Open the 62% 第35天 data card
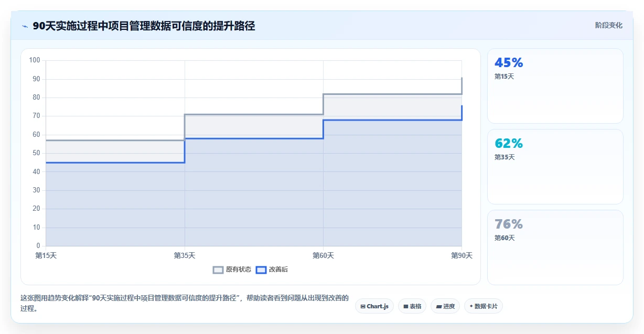 coord(555,167)
